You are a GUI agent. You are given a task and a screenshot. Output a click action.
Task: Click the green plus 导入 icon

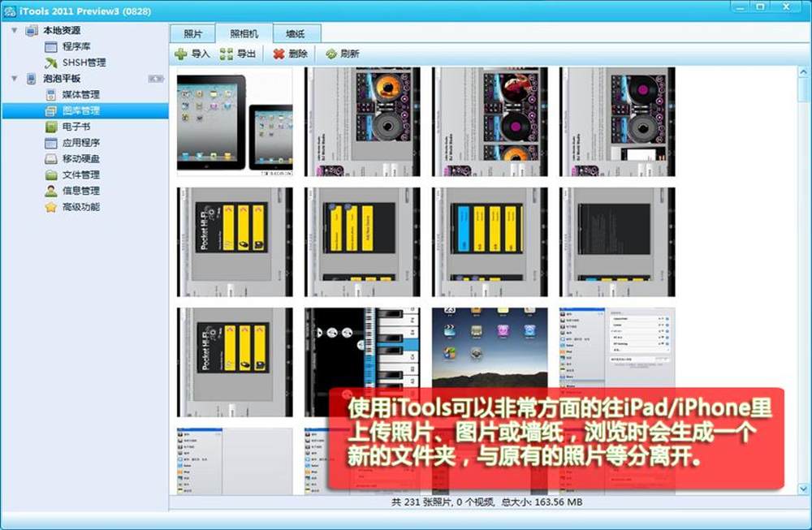[181, 54]
